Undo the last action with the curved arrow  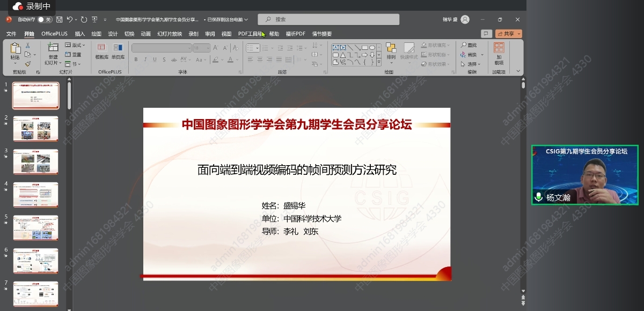point(70,20)
